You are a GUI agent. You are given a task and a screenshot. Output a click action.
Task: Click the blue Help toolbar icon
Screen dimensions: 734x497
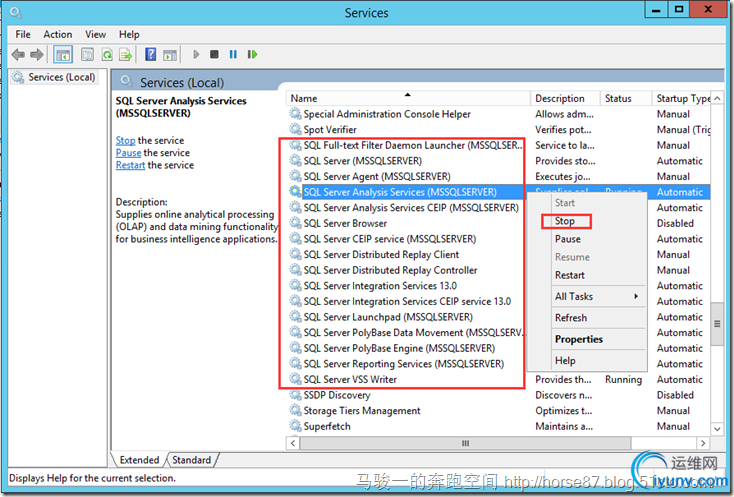[151, 54]
